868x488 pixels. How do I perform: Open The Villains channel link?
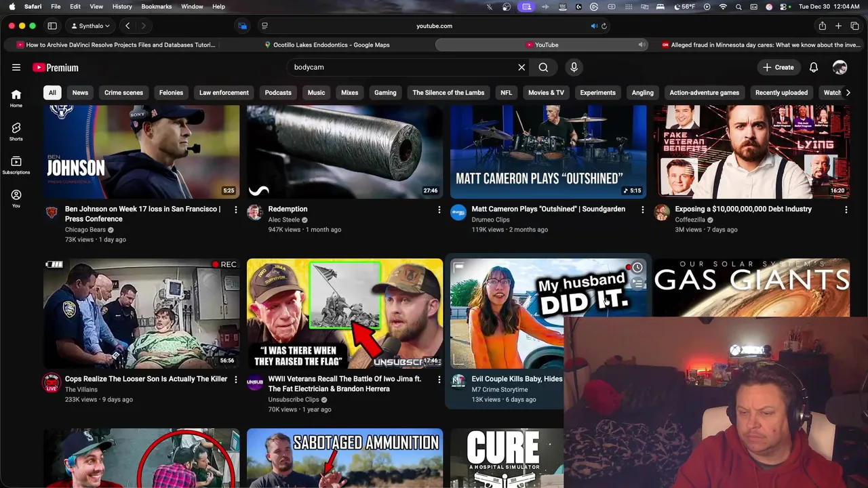click(x=81, y=390)
